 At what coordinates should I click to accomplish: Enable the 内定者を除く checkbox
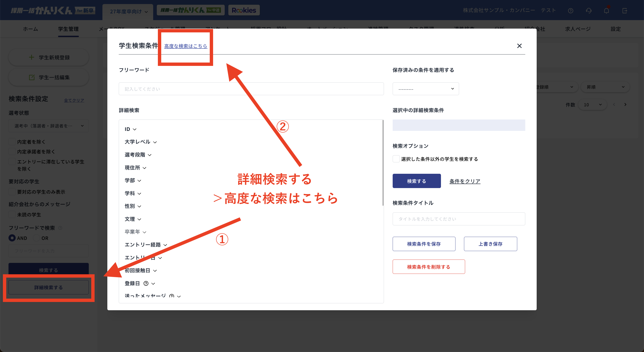[12, 141]
